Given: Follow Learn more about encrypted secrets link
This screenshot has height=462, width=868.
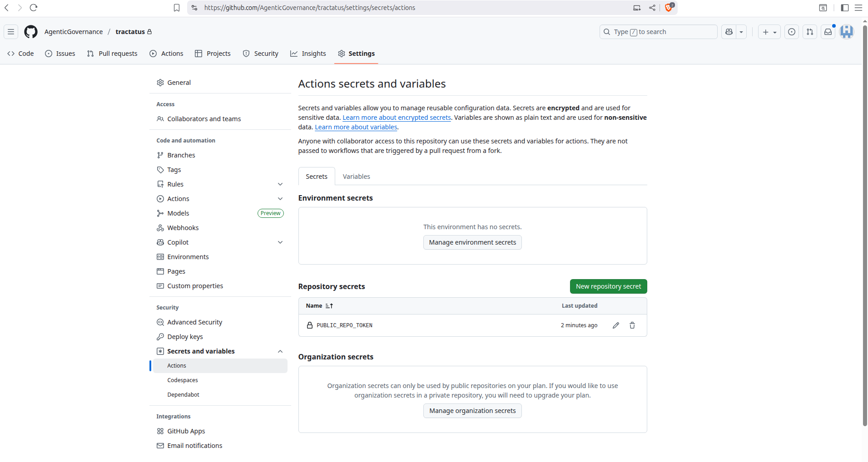Looking at the screenshot, I should (x=397, y=118).
